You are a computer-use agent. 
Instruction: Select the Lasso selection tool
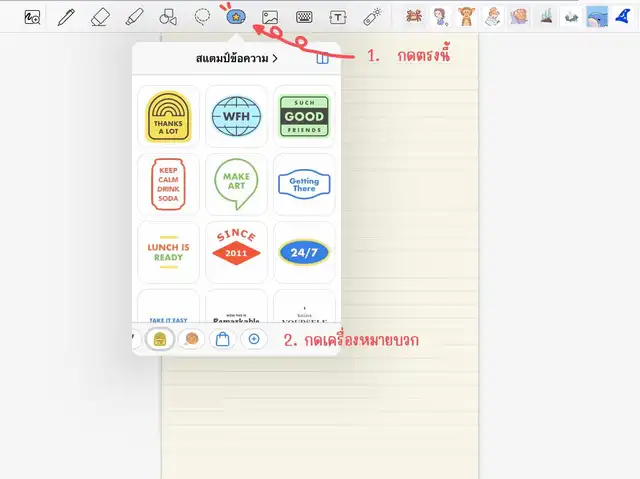pos(202,17)
